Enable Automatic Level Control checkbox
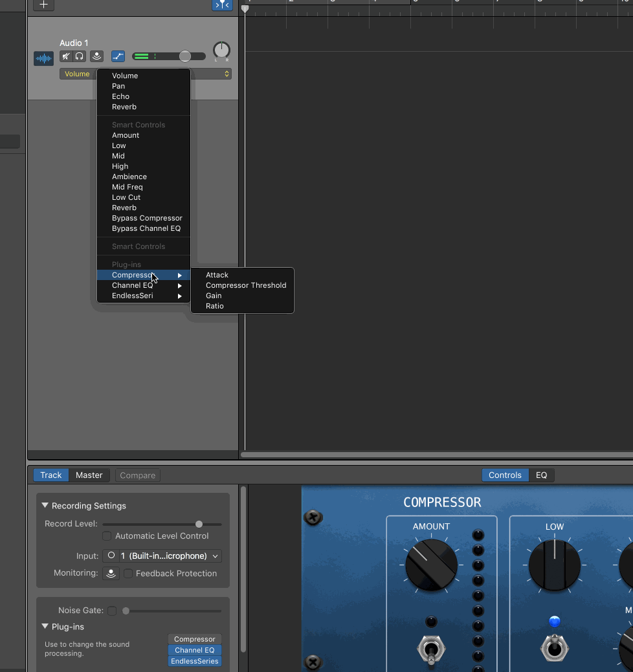633x672 pixels. coord(107,536)
